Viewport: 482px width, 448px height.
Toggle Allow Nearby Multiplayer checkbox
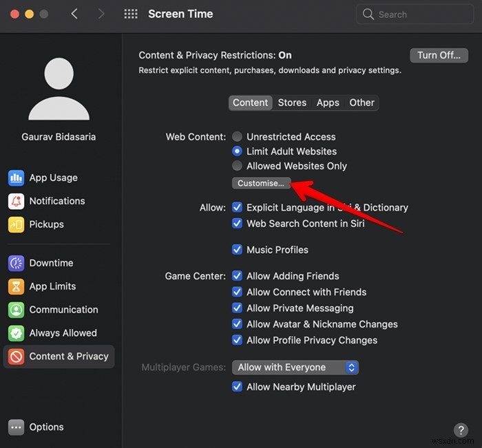[x=237, y=387]
